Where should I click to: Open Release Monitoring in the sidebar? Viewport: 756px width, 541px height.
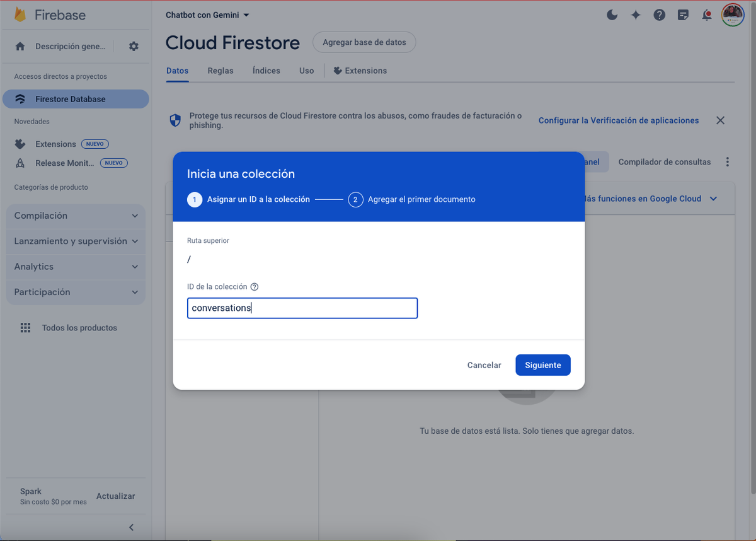[64, 163]
